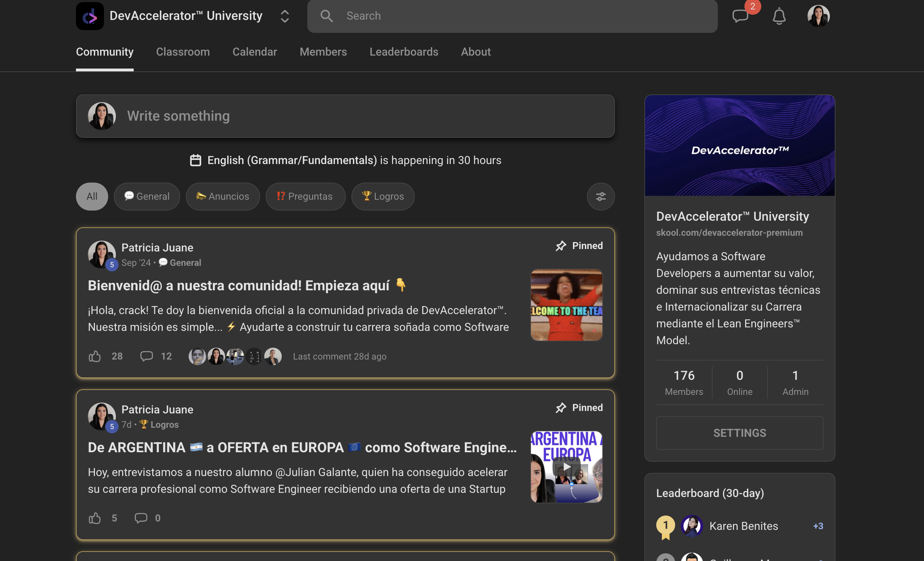Viewport: 924px width, 561px height.
Task: Click the Last comment 28d ago text
Action: pos(339,356)
